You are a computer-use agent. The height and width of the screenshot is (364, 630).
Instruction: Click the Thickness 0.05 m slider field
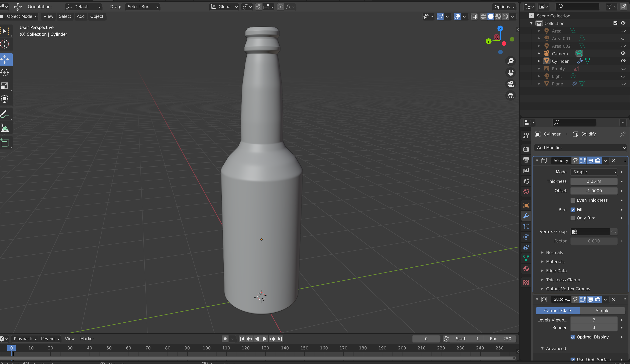594,181
